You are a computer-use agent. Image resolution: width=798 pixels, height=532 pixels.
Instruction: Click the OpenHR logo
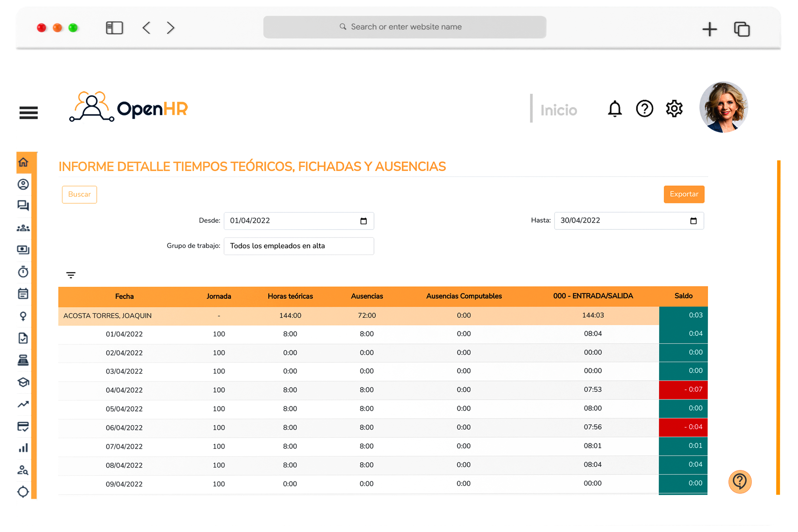(x=128, y=107)
